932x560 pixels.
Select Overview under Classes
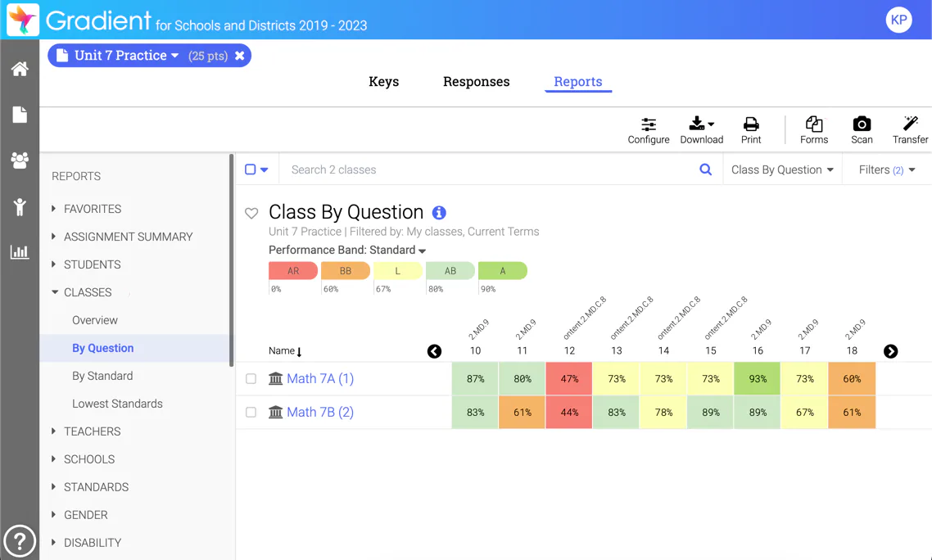coord(95,320)
